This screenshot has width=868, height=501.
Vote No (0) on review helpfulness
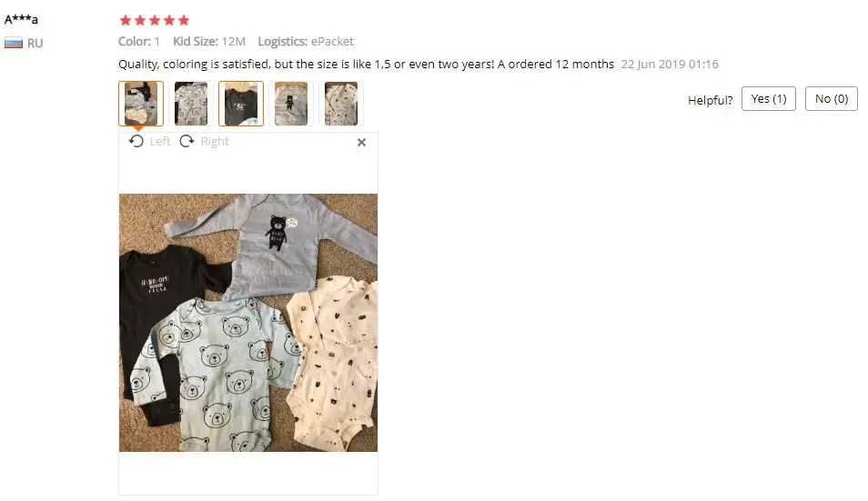831,99
